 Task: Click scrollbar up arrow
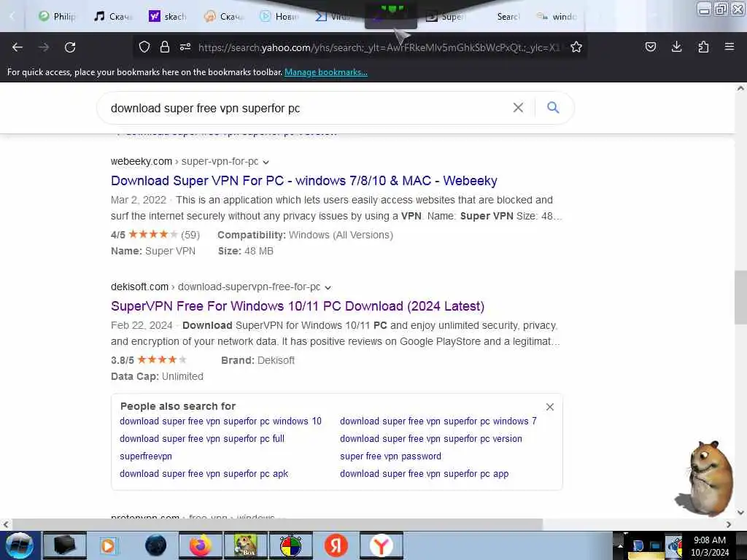point(740,88)
